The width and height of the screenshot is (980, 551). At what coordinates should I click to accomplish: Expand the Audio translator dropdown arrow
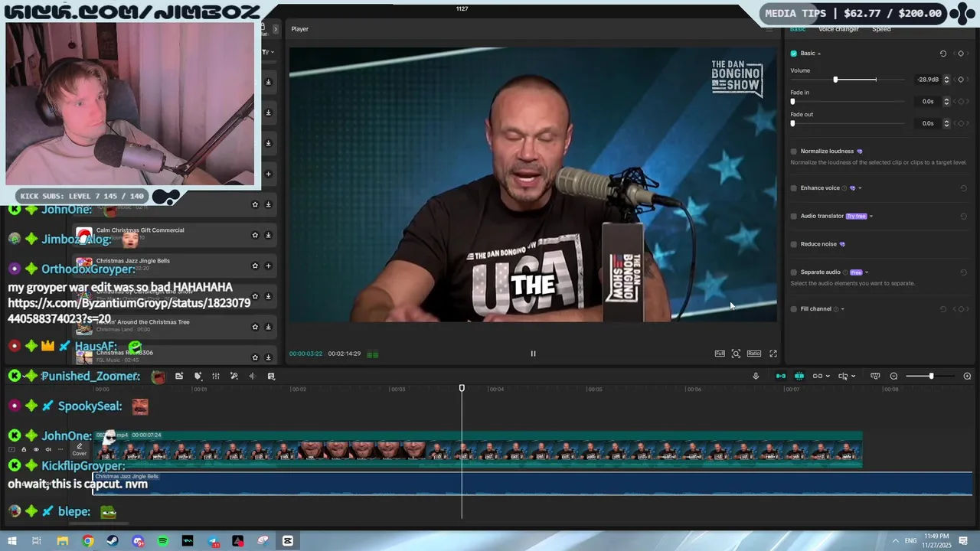tap(871, 217)
